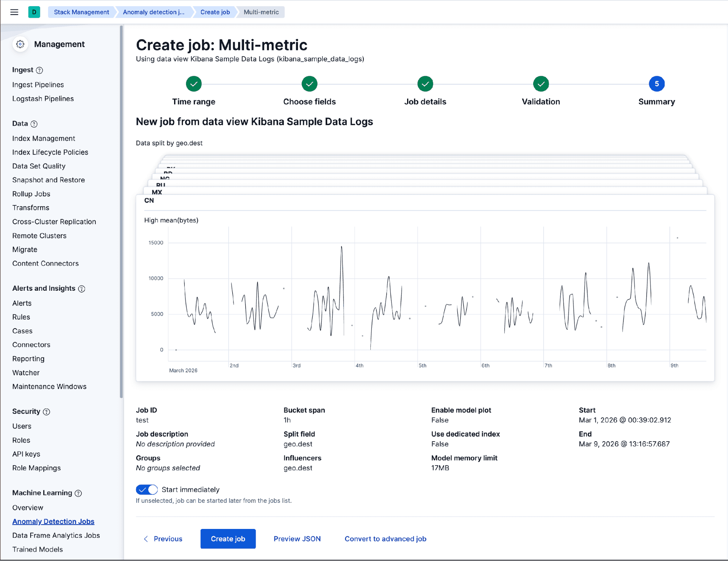Navigate to Stack Management breadcrumb
The height and width of the screenshot is (561, 728).
click(81, 12)
